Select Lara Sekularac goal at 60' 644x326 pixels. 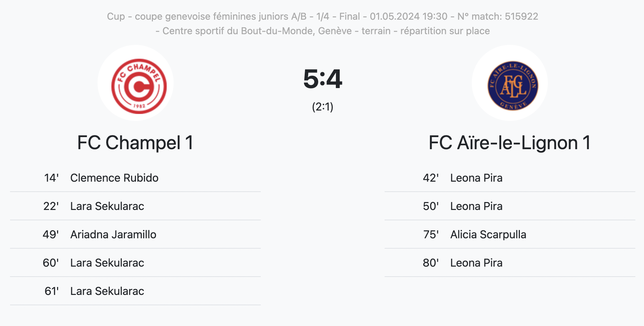(135, 263)
